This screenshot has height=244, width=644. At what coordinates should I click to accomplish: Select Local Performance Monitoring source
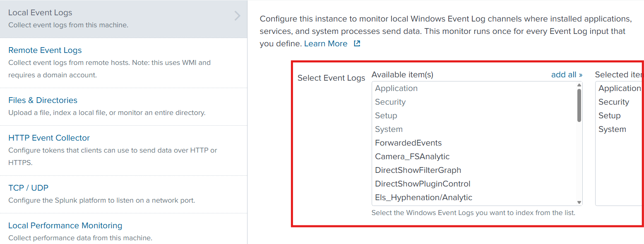(x=65, y=225)
